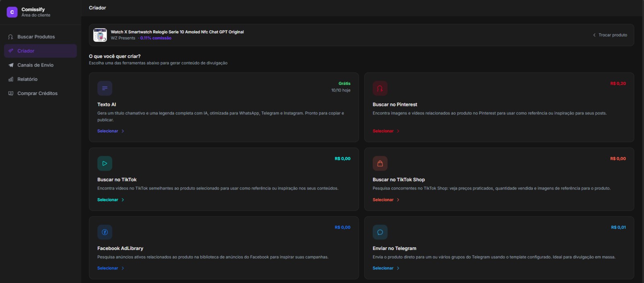
Task: Click the Buscar no Pinterest card icon
Action: click(380, 88)
